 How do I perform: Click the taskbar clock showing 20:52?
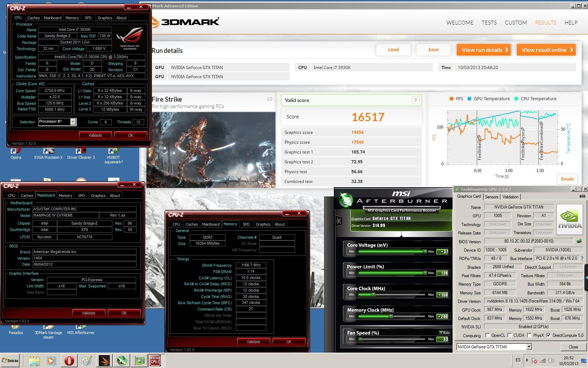(568, 361)
